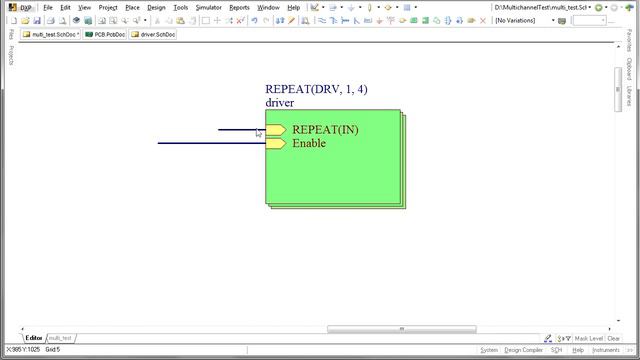Open the Reports menu
The image size is (640, 360).
point(239,7)
